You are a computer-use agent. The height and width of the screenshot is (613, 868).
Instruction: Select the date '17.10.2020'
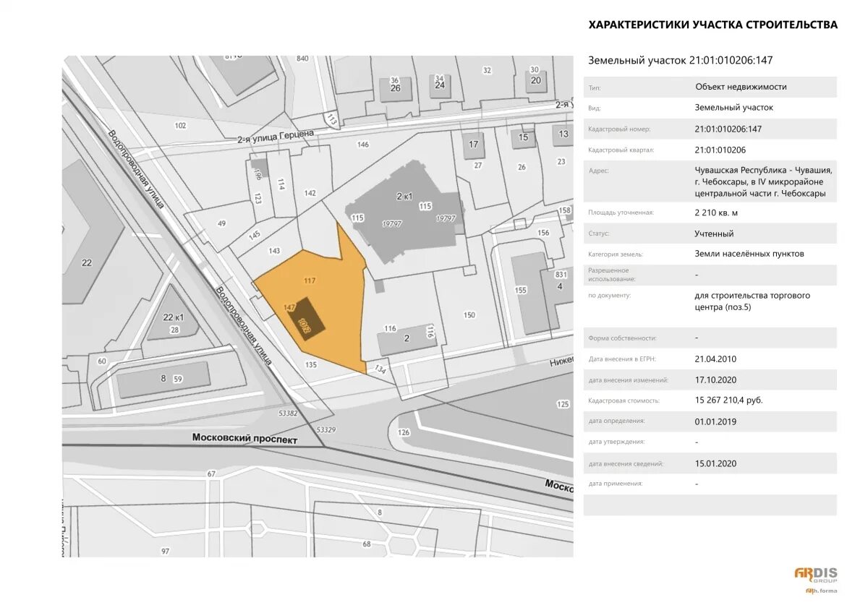[x=715, y=380]
